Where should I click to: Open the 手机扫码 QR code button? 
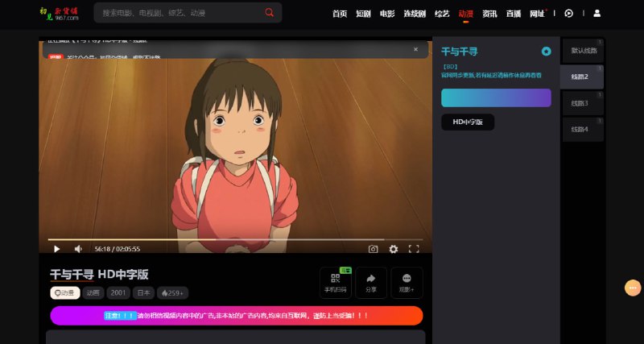point(335,282)
